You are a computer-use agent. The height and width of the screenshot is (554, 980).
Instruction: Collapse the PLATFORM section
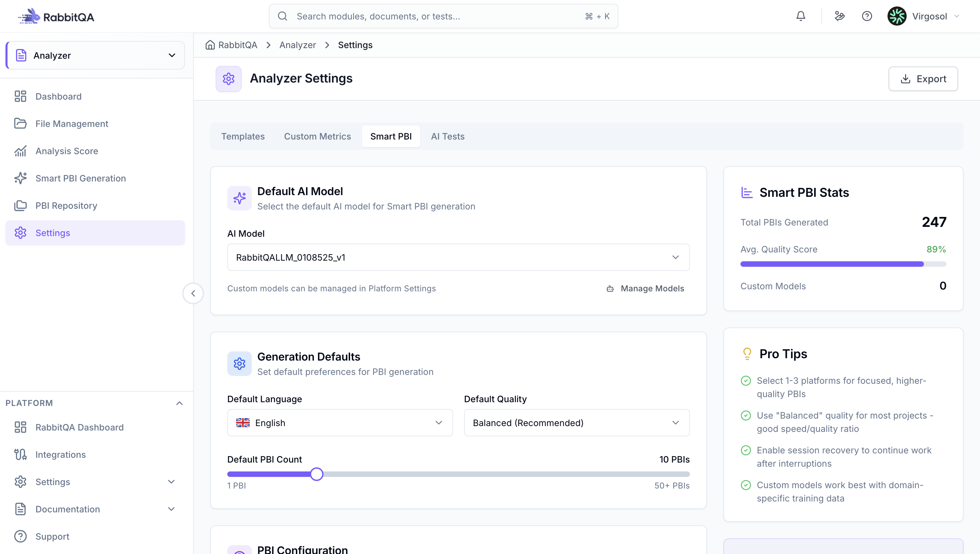coord(179,403)
